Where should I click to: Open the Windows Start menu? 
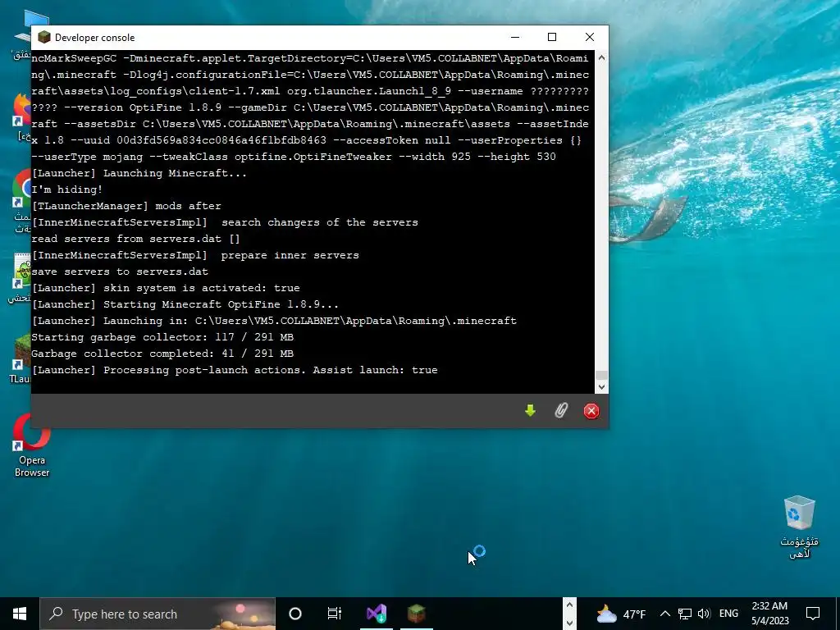coord(20,614)
